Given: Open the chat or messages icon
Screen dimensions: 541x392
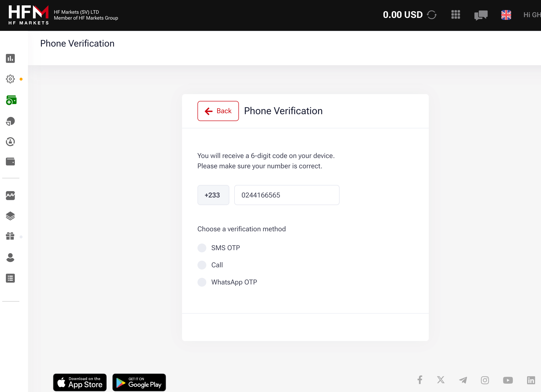Looking at the screenshot, I should [481, 15].
